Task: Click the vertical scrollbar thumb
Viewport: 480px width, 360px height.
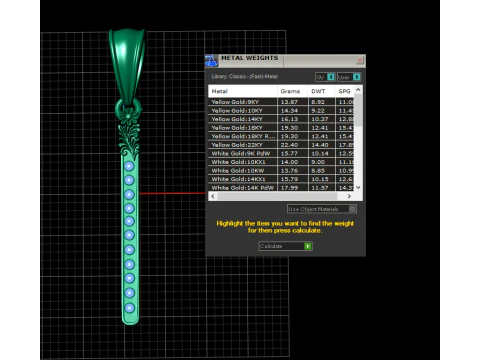Action: click(x=358, y=111)
